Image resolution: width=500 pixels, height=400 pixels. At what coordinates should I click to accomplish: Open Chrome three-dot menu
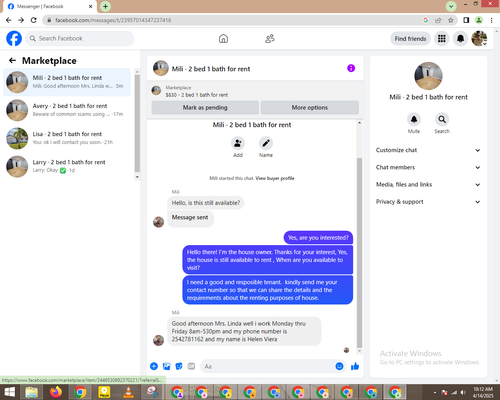pos(491,20)
